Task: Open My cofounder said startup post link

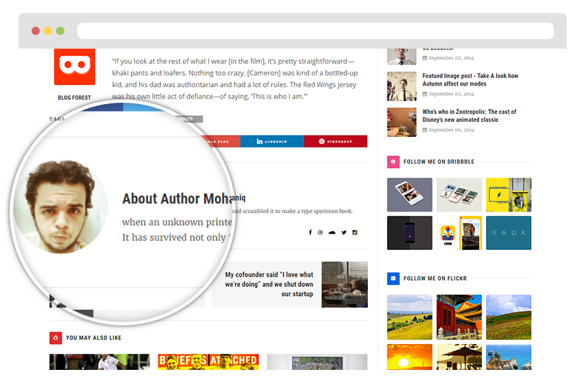Action: (x=269, y=284)
